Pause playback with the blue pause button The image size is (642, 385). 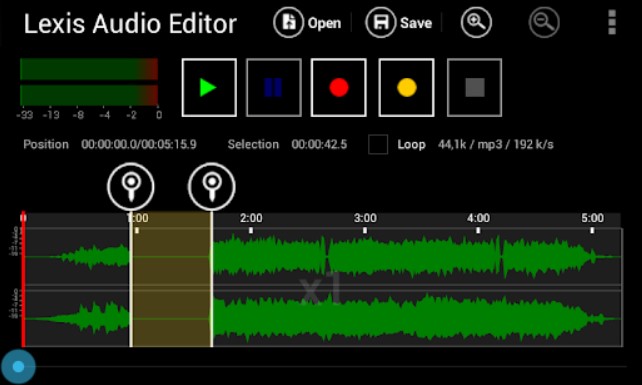[274, 88]
